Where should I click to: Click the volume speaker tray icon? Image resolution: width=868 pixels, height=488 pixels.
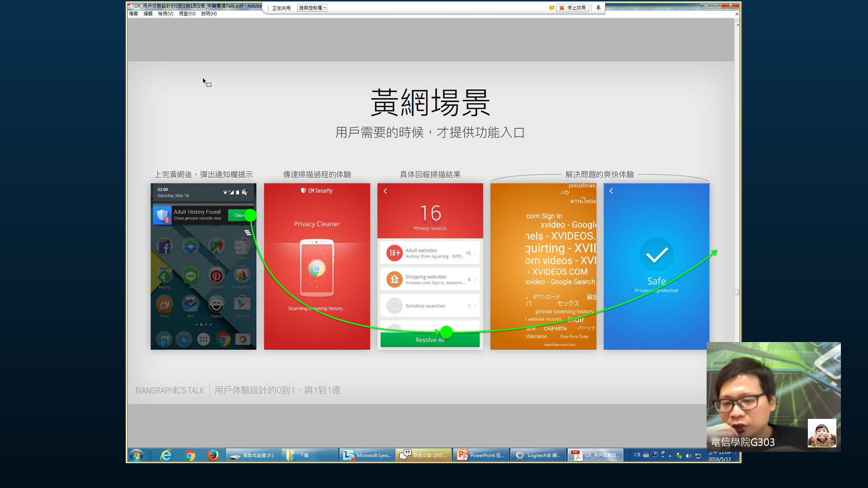[688, 455]
